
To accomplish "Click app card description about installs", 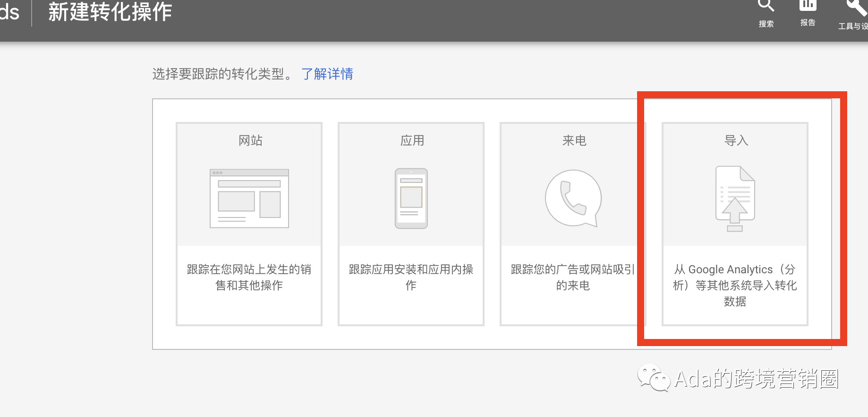I will (411, 277).
